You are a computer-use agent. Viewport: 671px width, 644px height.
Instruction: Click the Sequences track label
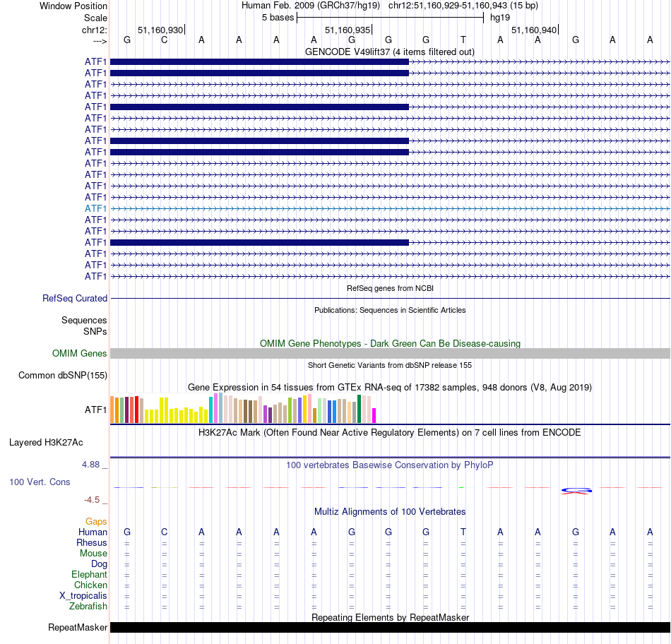84,320
